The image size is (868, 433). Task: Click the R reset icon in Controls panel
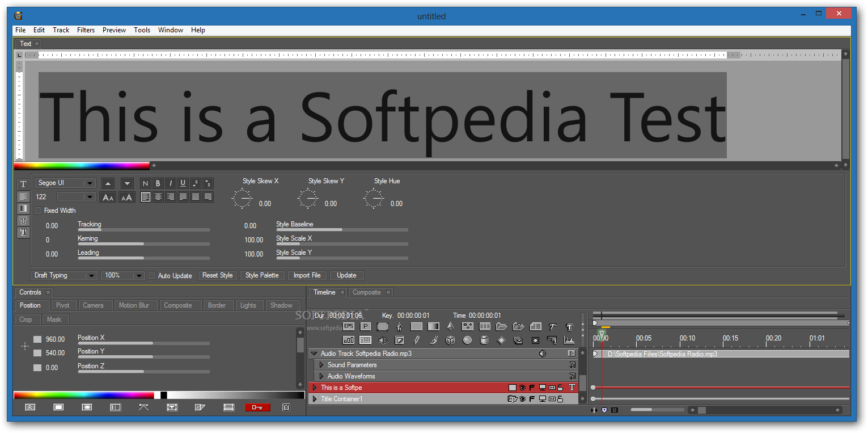30,407
